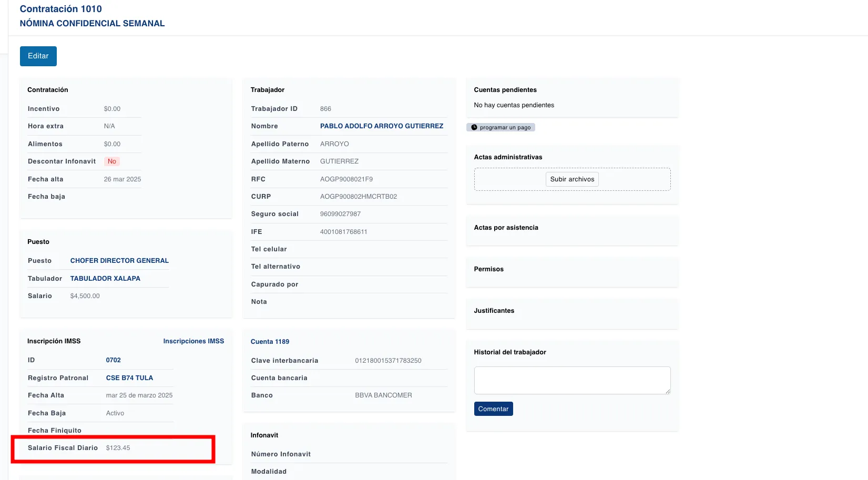The image size is (868, 480).
Task: Click the comment box resize handle
Action: tap(668, 391)
